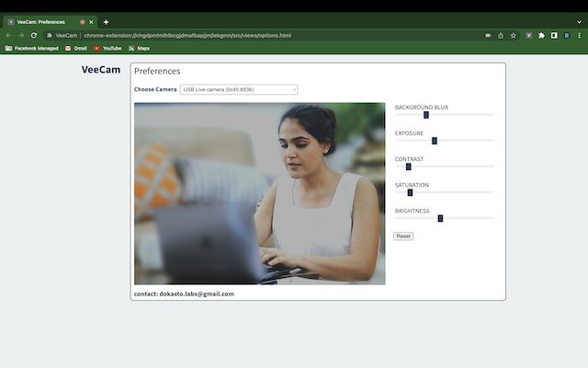Close the VeeCam: Preferences tab
Viewport: 588px width, 368px height.
[x=91, y=22]
